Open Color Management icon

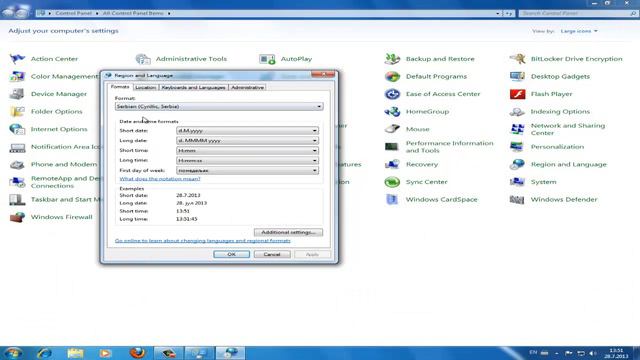(x=17, y=76)
